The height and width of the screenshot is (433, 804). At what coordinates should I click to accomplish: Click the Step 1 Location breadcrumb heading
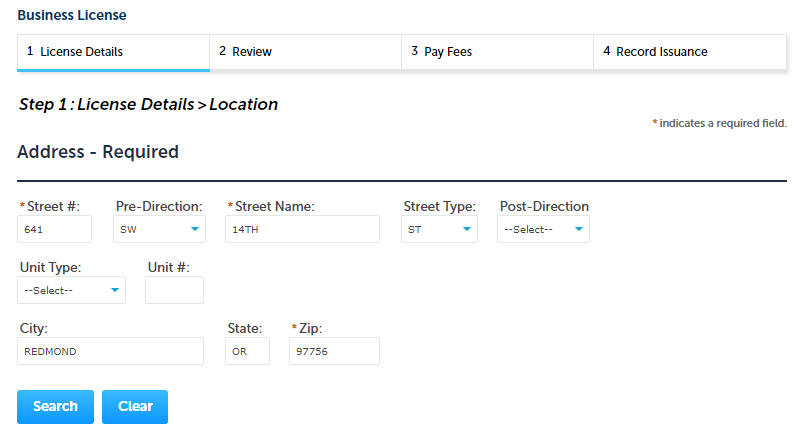click(x=148, y=104)
